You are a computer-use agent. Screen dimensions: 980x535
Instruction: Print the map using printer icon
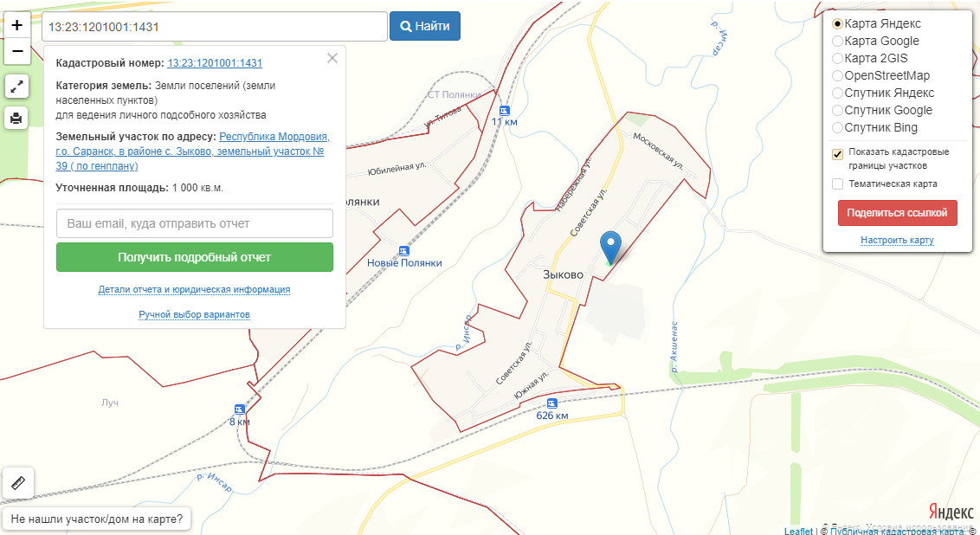click(16, 118)
